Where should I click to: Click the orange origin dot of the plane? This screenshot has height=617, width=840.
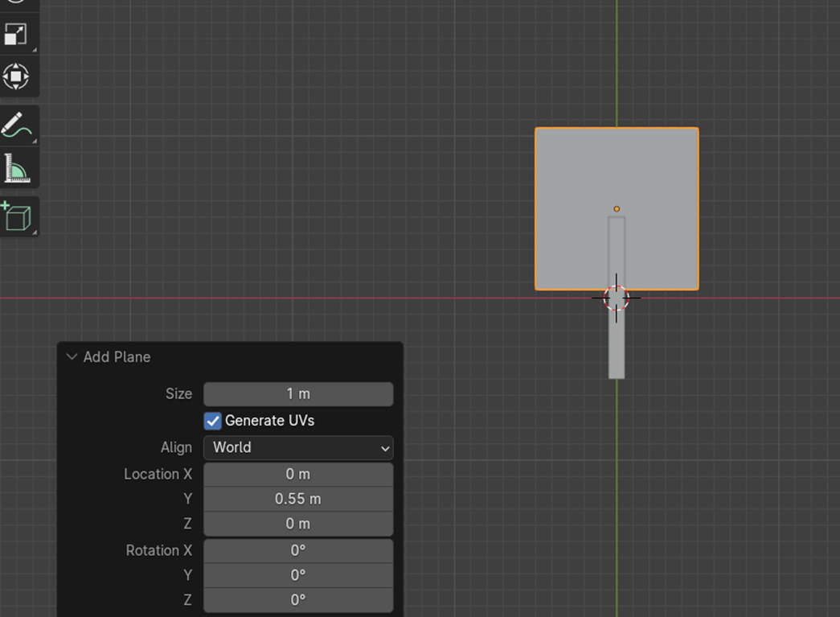[617, 209]
